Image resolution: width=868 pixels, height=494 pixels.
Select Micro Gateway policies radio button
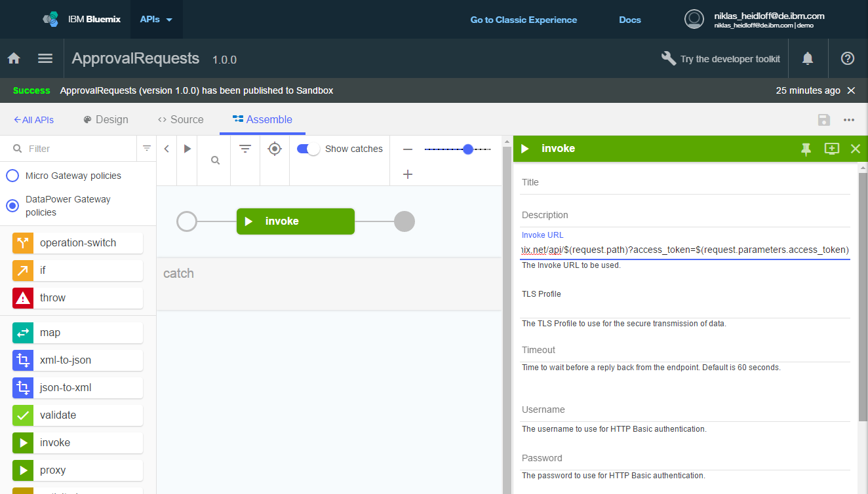(x=12, y=176)
